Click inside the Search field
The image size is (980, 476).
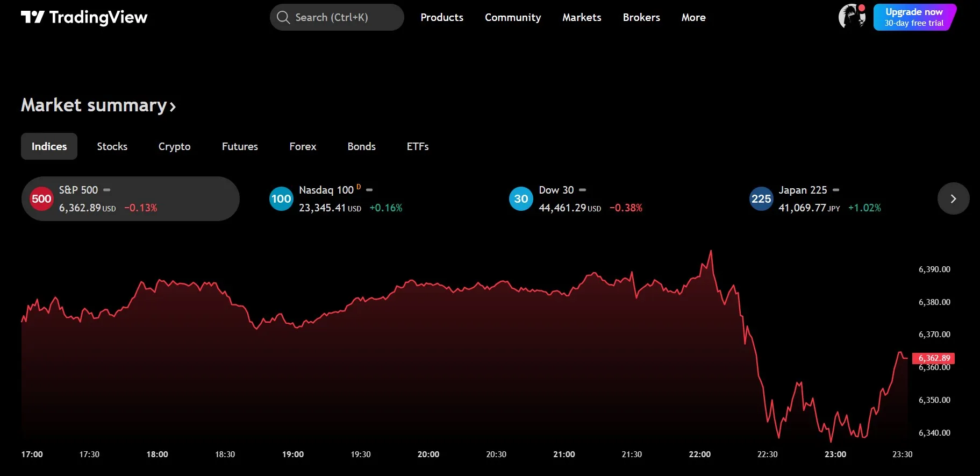tap(344, 17)
